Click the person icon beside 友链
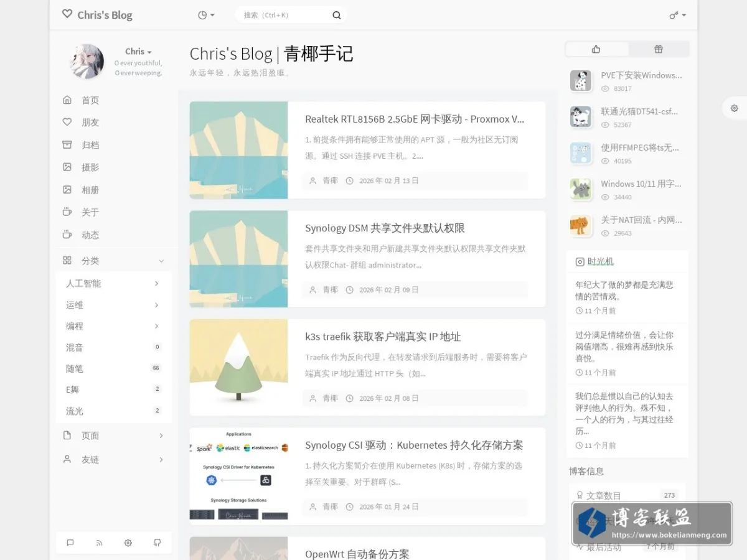This screenshot has width=747, height=560. (67, 459)
